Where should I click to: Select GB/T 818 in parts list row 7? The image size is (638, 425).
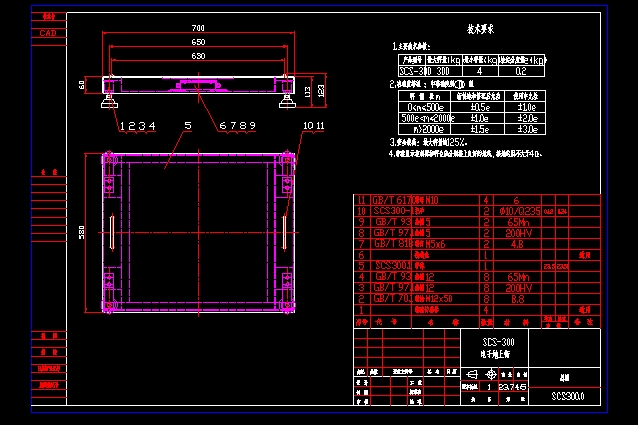pyautogui.click(x=393, y=244)
